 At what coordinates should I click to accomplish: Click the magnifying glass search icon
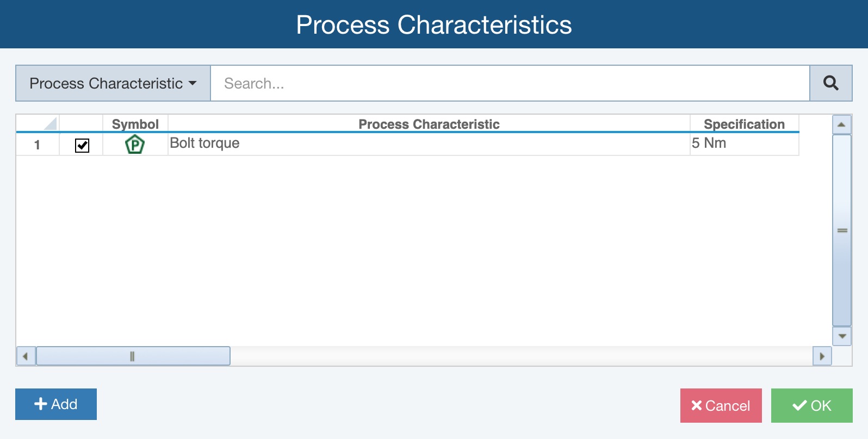point(830,83)
